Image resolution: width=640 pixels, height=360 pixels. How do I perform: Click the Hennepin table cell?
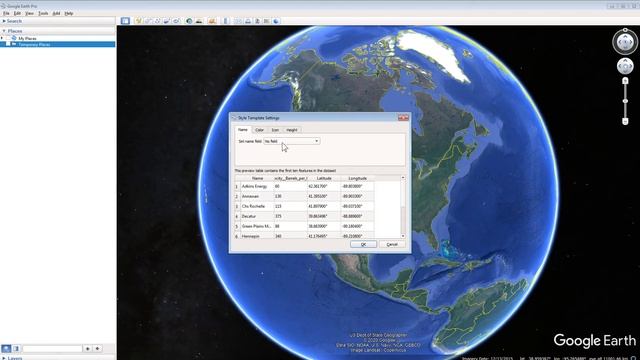point(257,236)
